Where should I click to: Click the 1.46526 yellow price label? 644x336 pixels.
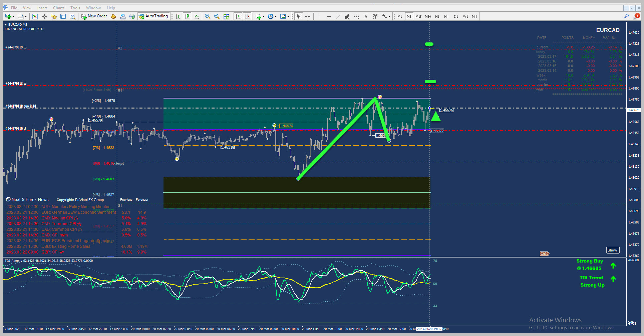pos(286,126)
